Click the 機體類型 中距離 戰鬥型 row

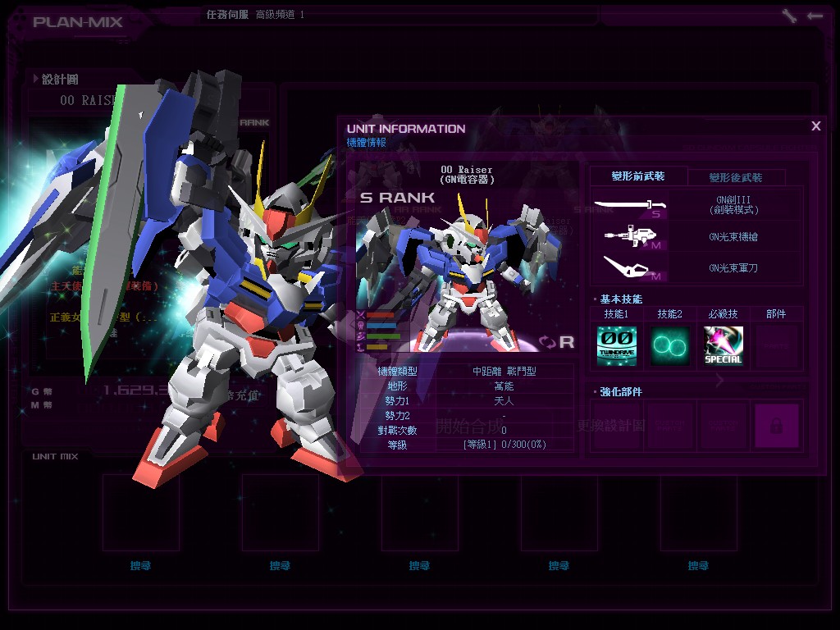[x=468, y=371]
